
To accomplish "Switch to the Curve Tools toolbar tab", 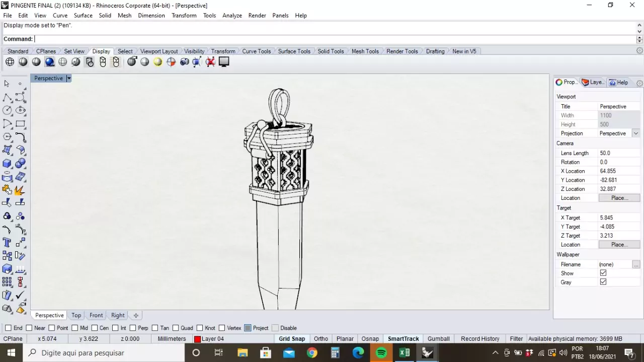I will 256,51.
